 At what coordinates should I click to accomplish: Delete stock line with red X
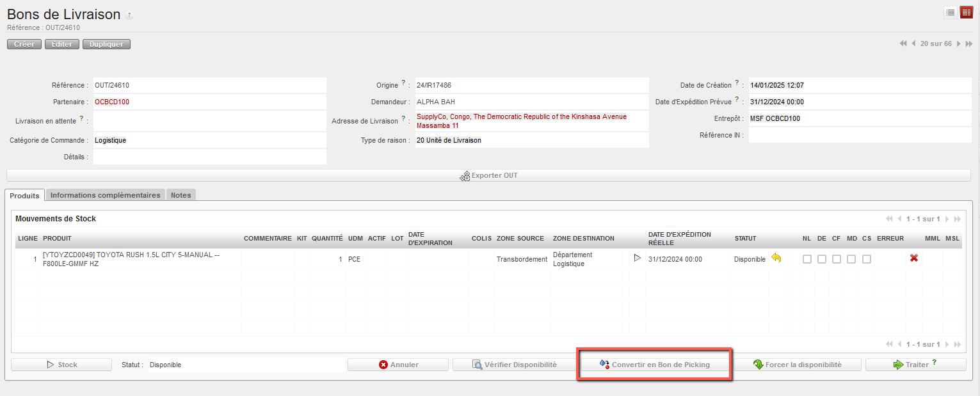click(914, 258)
